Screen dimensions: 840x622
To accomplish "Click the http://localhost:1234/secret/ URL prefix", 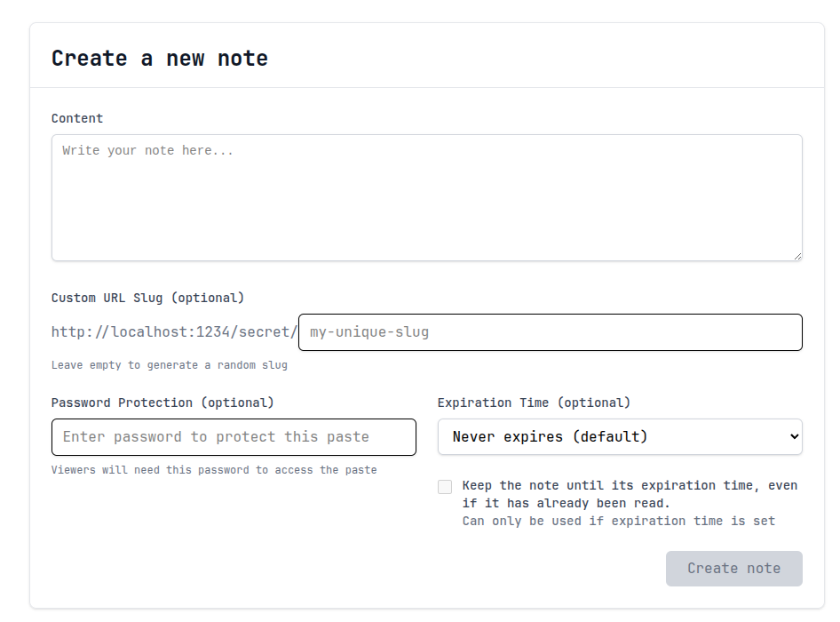I will point(174,332).
